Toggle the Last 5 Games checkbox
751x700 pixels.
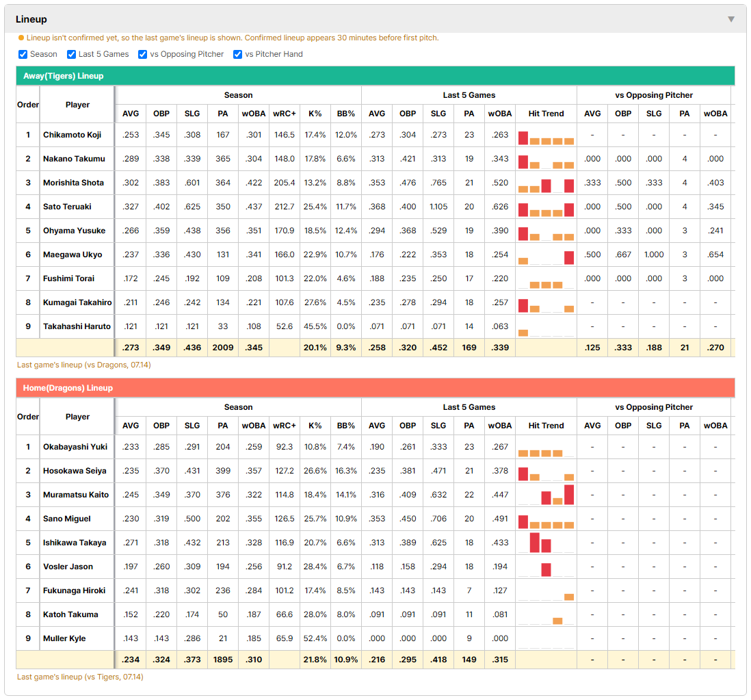[71, 54]
